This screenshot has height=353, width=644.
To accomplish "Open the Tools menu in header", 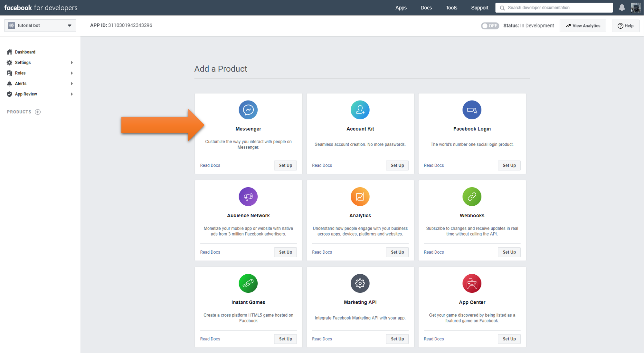I will [451, 8].
